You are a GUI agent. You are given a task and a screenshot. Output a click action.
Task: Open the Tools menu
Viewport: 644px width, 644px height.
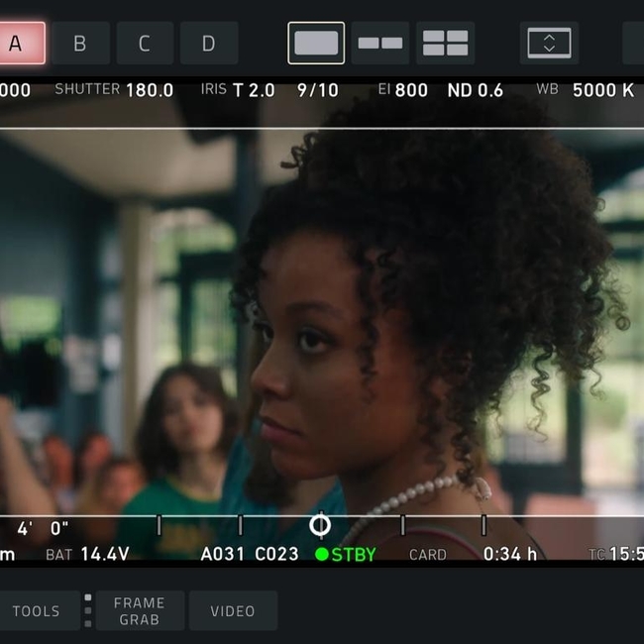click(37, 611)
